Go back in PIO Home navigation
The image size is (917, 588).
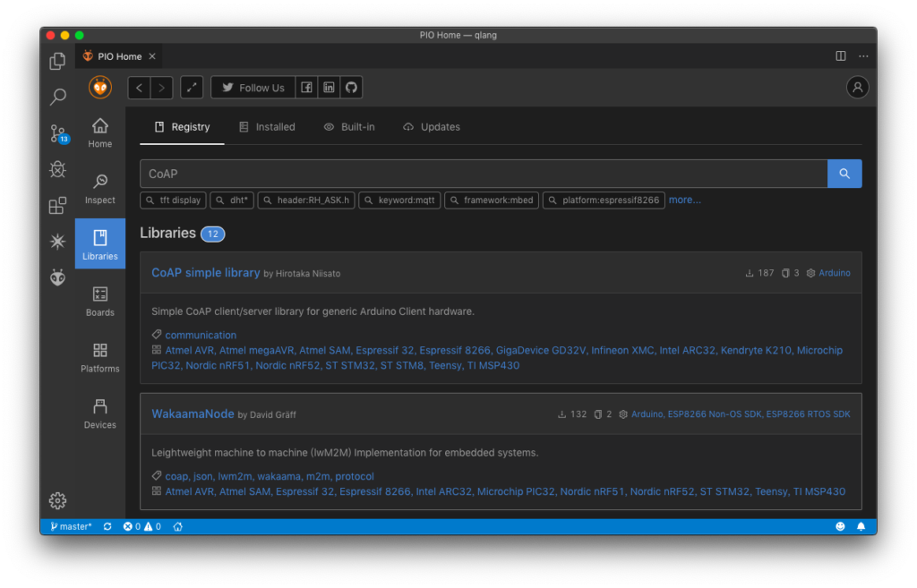[139, 88]
